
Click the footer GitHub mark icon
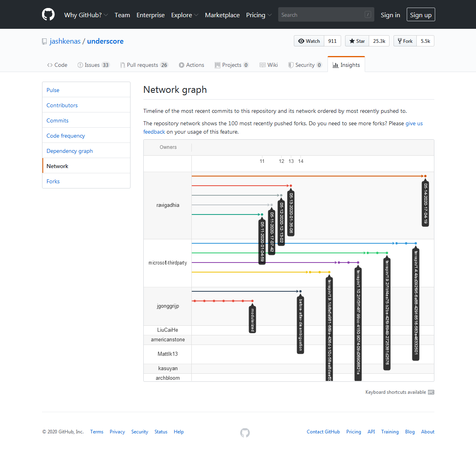coord(245,433)
